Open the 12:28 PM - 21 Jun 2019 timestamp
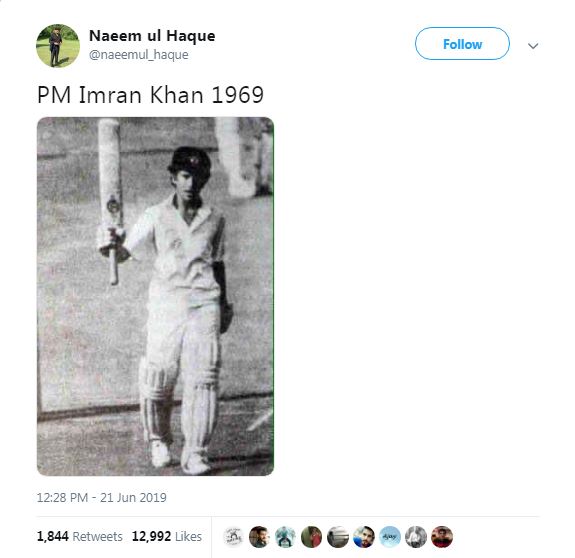Viewport: 575px width, 558px height. point(102,498)
